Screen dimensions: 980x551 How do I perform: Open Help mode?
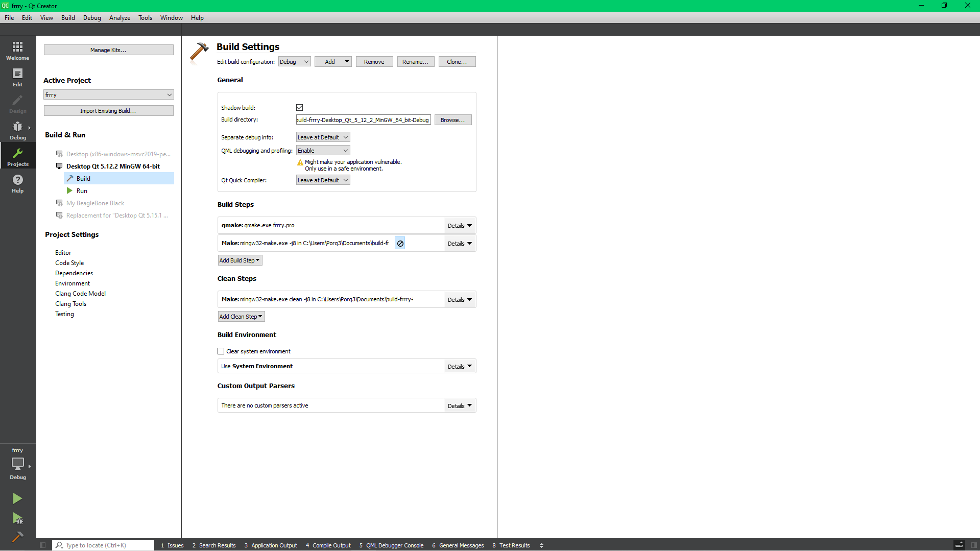tap(18, 183)
